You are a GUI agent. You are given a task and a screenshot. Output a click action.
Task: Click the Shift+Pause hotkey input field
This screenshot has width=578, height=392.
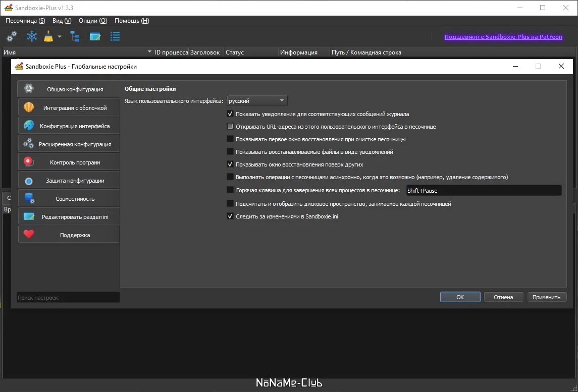pyautogui.click(x=484, y=191)
